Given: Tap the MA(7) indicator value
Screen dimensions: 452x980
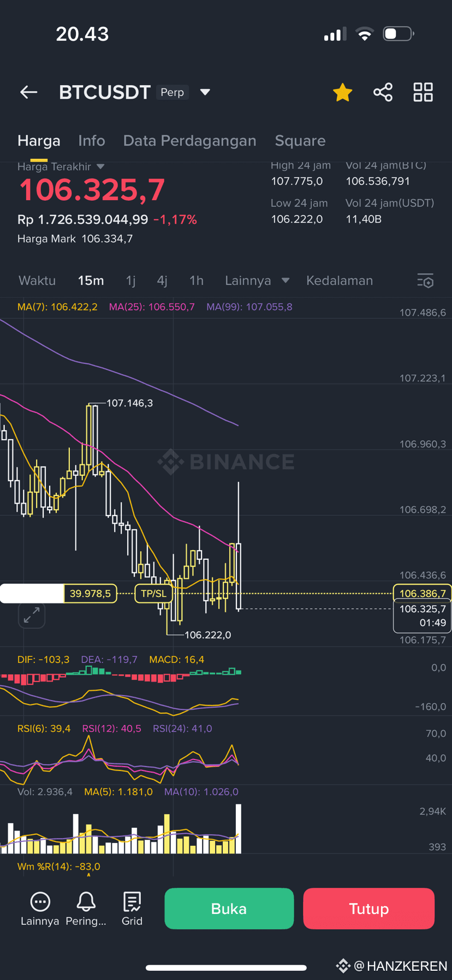Looking at the screenshot, I should [x=57, y=307].
